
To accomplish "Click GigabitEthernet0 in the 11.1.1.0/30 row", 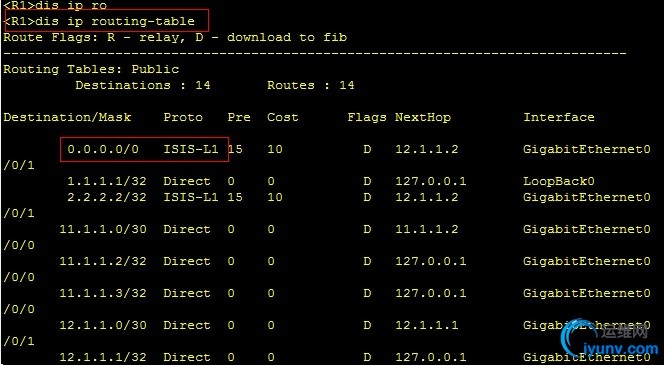I will tap(587, 230).
